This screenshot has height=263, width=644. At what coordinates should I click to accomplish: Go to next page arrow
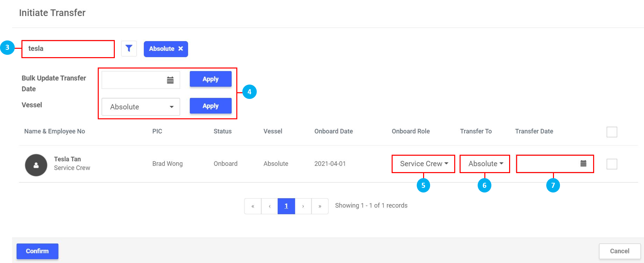[303, 206]
